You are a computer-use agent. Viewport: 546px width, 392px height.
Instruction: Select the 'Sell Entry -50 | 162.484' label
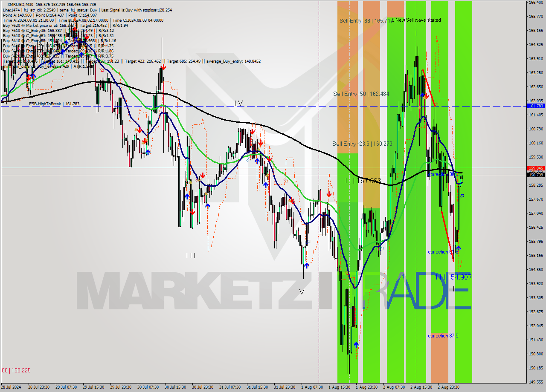pyautogui.click(x=361, y=94)
